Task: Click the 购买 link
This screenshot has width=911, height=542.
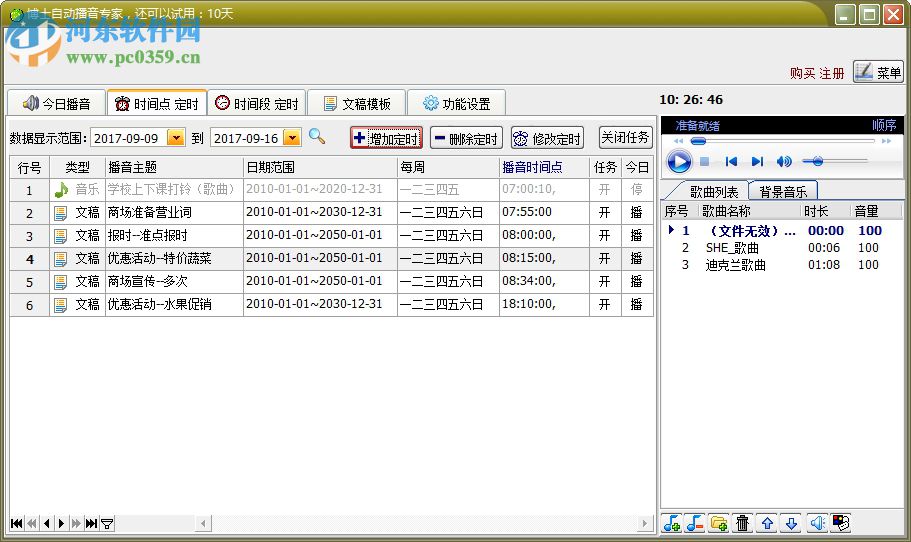Action: pyautogui.click(x=802, y=73)
